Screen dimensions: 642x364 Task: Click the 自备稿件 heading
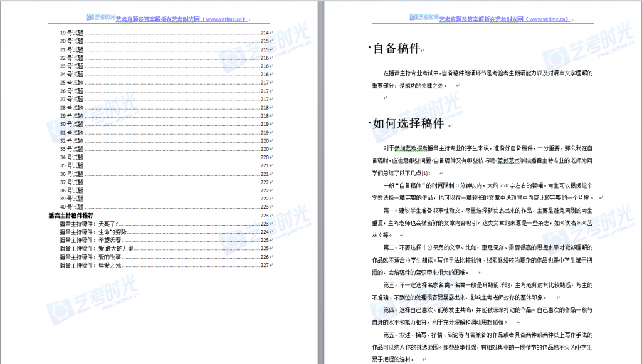[396, 49]
